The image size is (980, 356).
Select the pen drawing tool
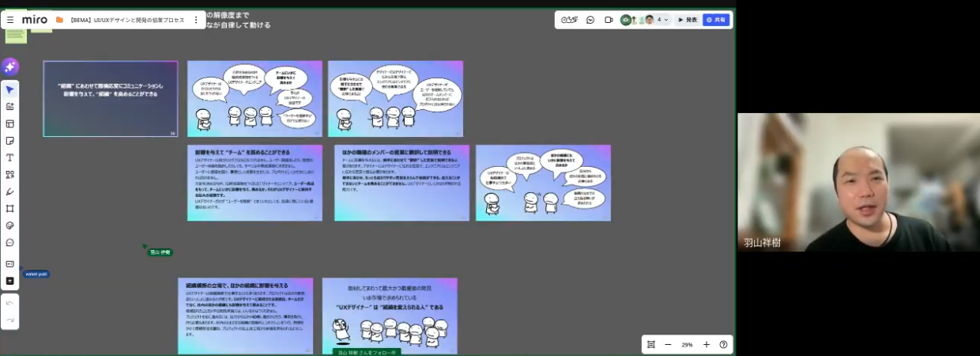[x=10, y=191]
